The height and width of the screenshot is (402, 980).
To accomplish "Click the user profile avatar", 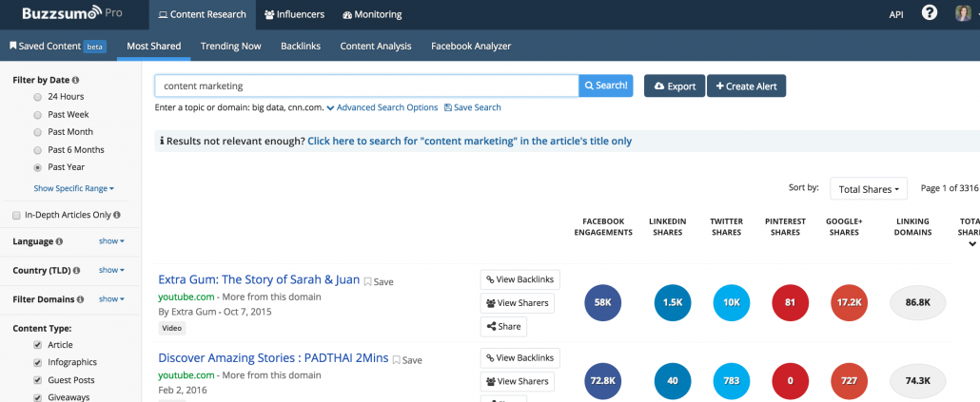I will click(963, 13).
